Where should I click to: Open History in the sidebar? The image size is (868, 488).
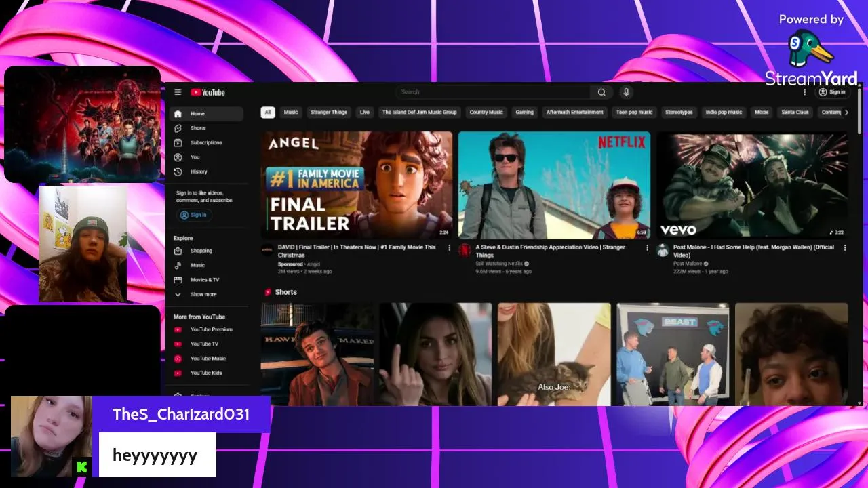pos(206,171)
